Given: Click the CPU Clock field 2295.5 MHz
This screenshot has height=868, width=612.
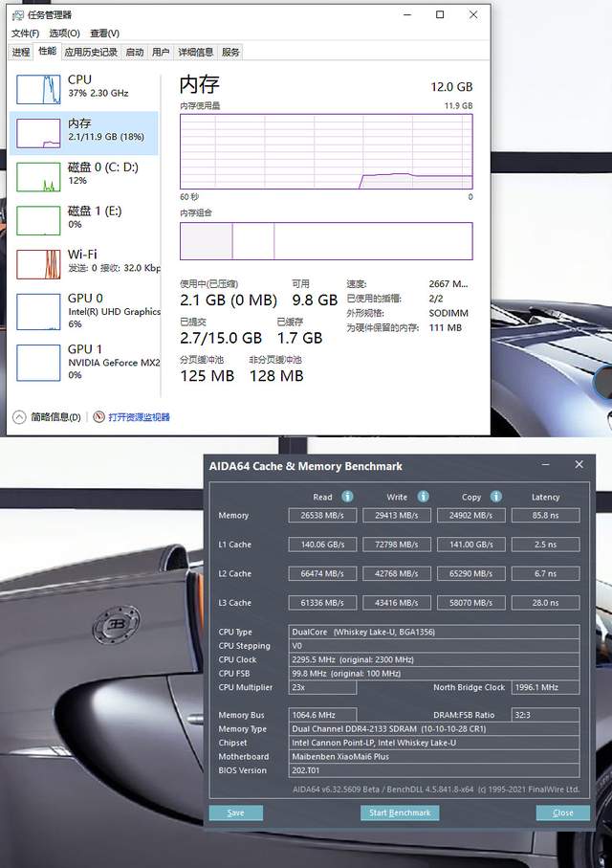Looking at the screenshot, I should point(434,659).
